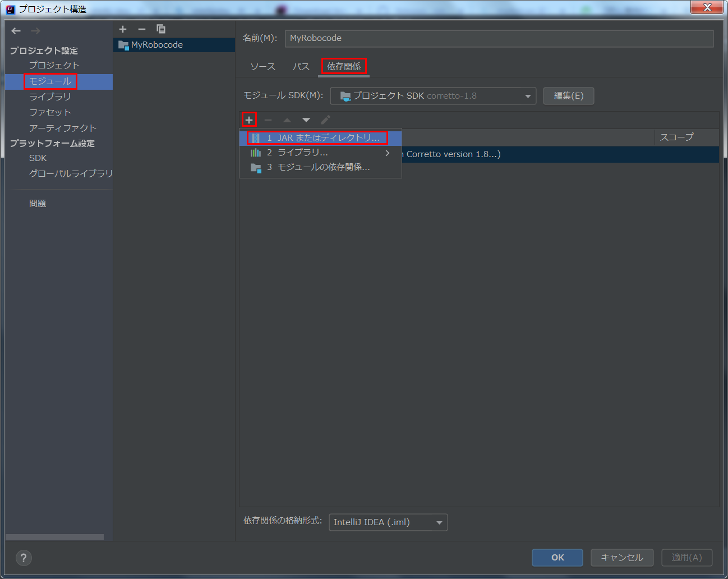Edit dependency with the pencil icon
Image resolution: width=728 pixels, height=579 pixels.
pyautogui.click(x=325, y=120)
